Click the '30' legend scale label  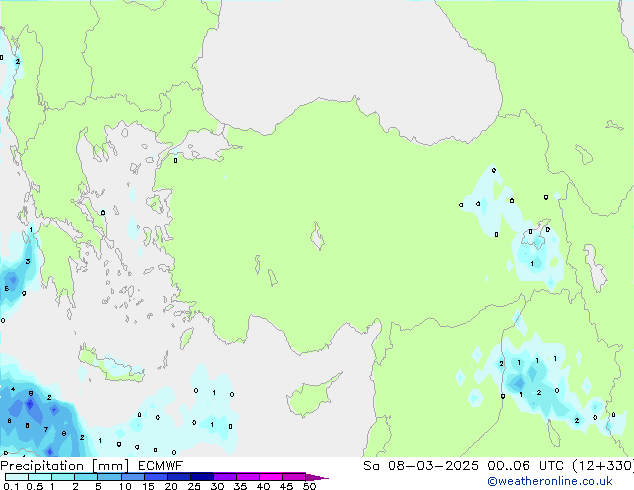217,486
